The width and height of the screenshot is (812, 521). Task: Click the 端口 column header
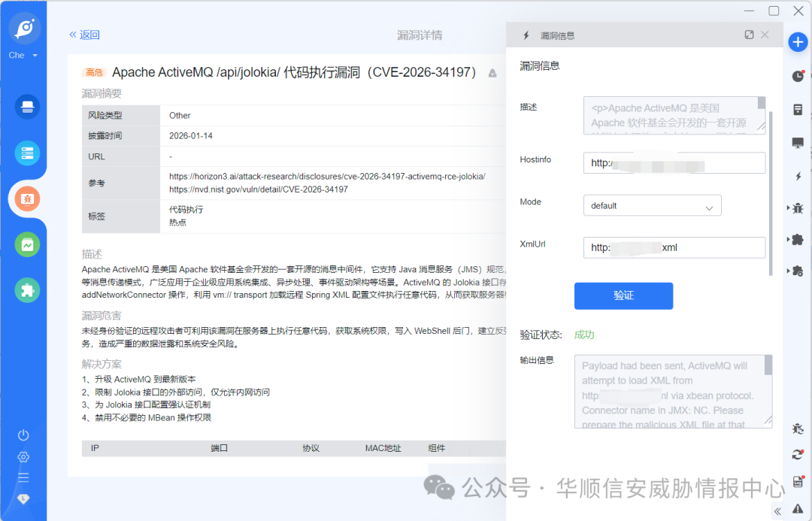(x=219, y=448)
